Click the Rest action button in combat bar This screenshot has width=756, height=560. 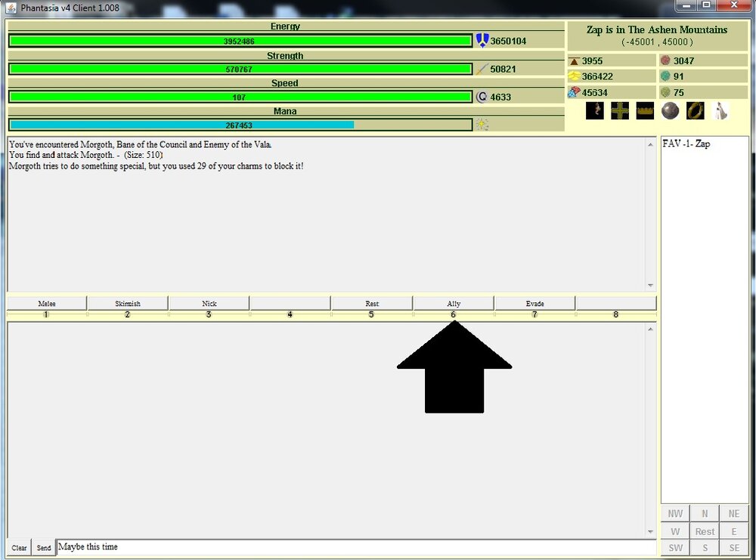pos(372,303)
